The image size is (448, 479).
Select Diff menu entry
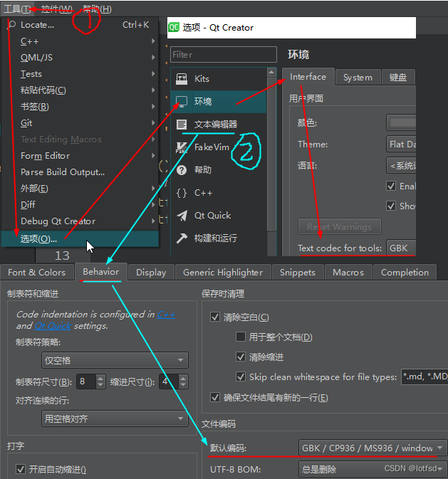click(80, 205)
